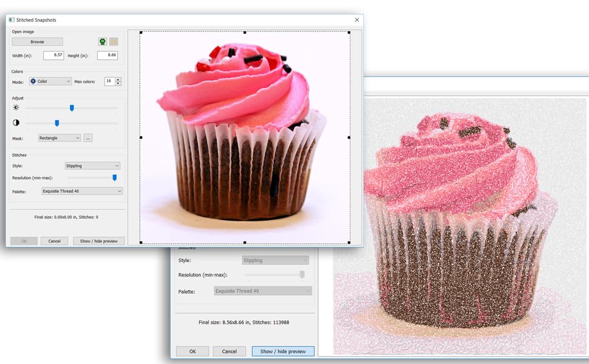Click the ellipsis button next to Mask
The image size is (589, 364).
pos(88,138)
